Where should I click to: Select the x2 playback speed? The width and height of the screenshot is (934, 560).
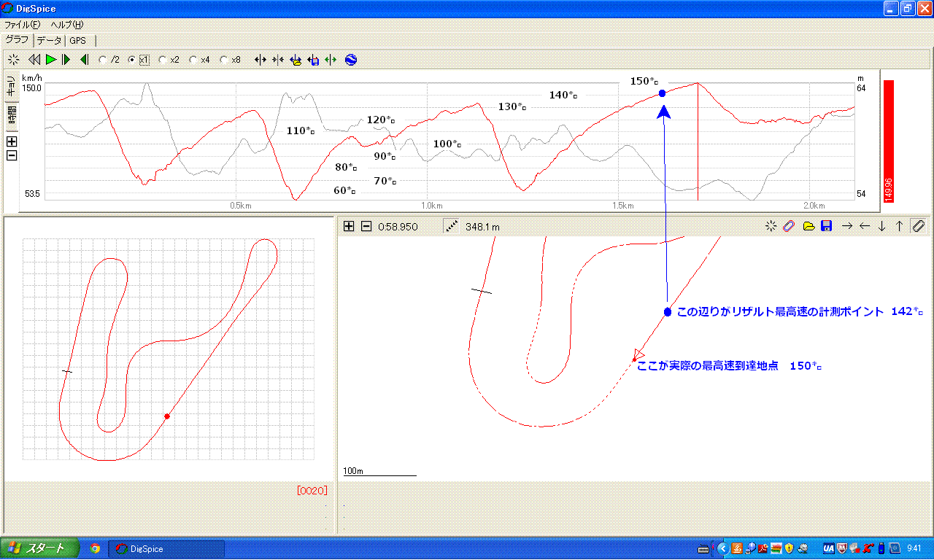(169, 60)
